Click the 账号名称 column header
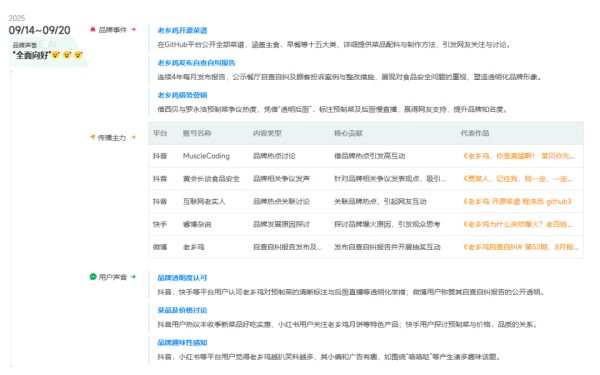Viewport: 600px width, 375px height. [x=197, y=133]
